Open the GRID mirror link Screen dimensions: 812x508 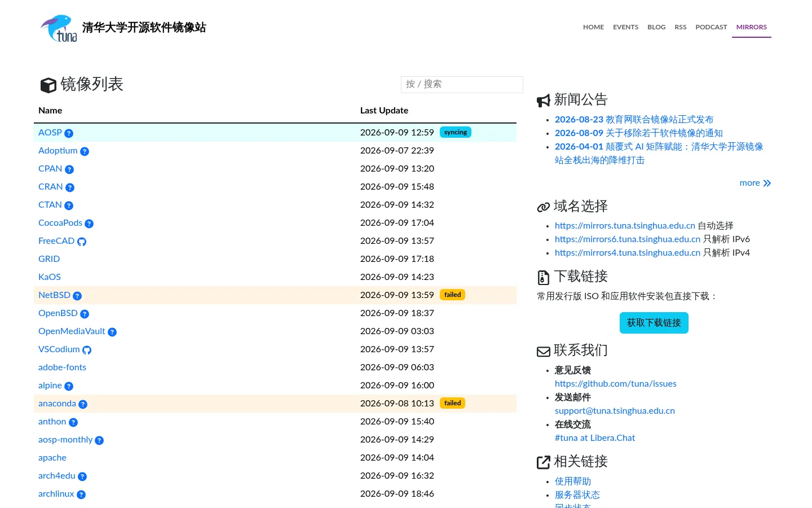coord(49,259)
